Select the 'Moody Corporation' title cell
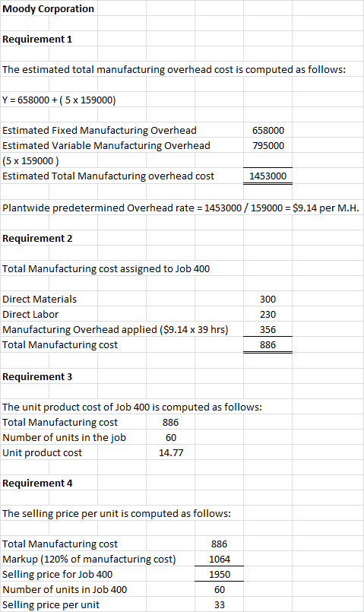 coord(49,8)
